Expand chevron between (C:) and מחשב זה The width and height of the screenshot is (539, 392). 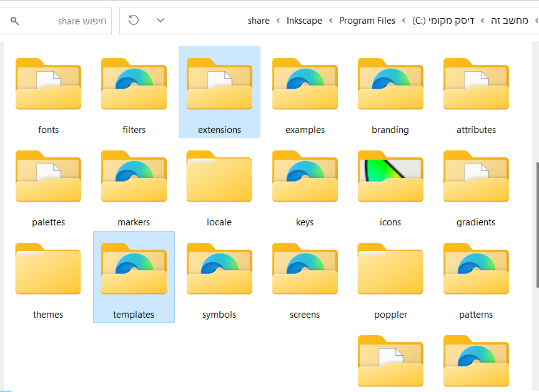[x=483, y=21]
